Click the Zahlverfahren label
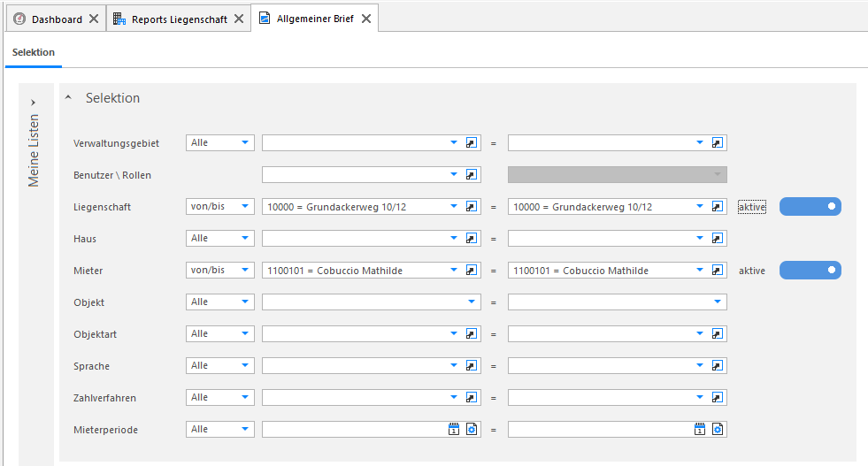The width and height of the screenshot is (868, 466). [104, 398]
